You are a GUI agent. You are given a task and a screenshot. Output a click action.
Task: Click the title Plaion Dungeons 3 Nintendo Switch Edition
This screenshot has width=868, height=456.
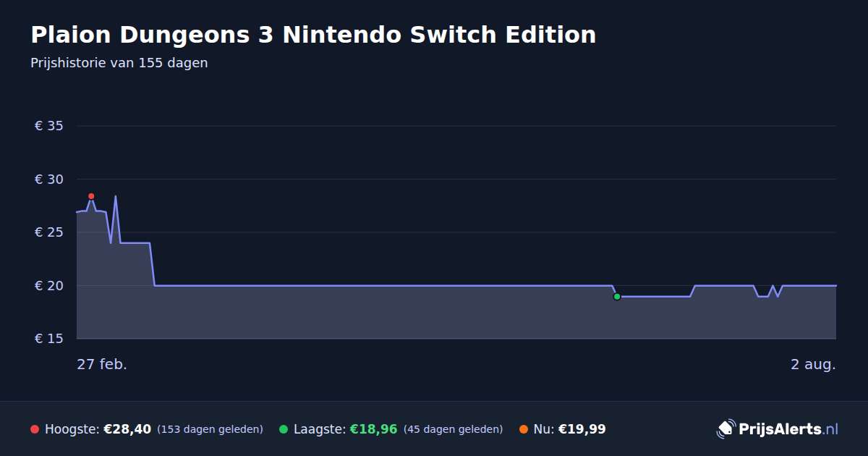click(x=313, y=35)
